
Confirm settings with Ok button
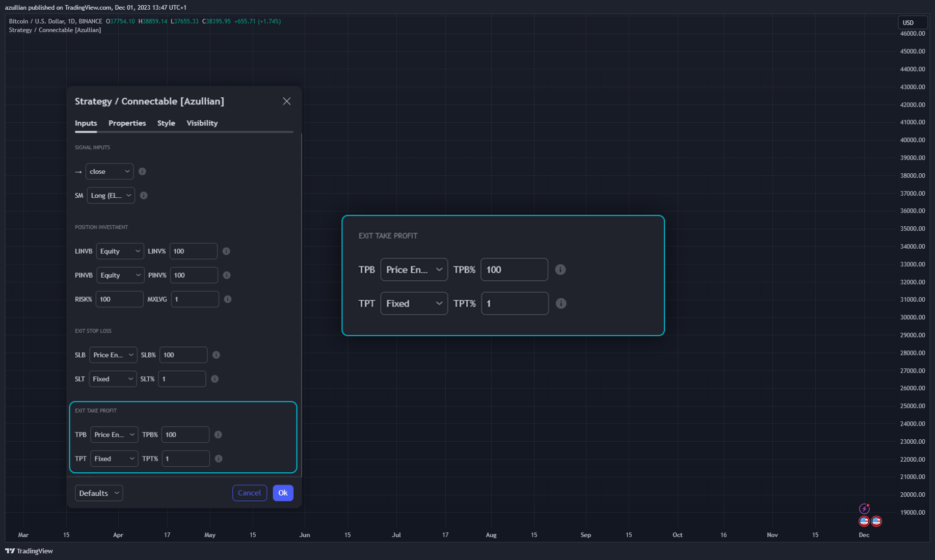tap(283, 493)
